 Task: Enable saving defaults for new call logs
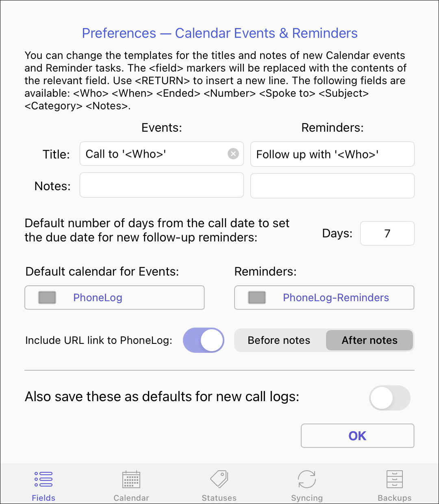[x=390, y=398]
